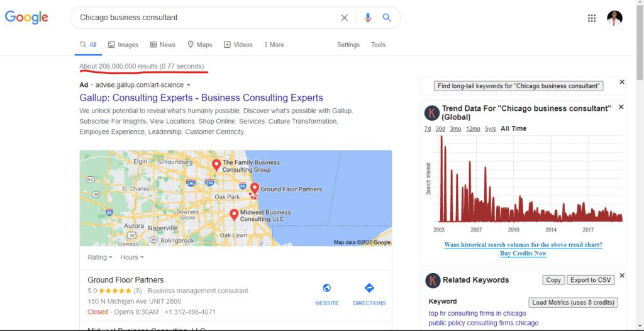This screenshot has height=331, width=644.
Task: Switch to the Videos tab
Action: pos(238,45)
